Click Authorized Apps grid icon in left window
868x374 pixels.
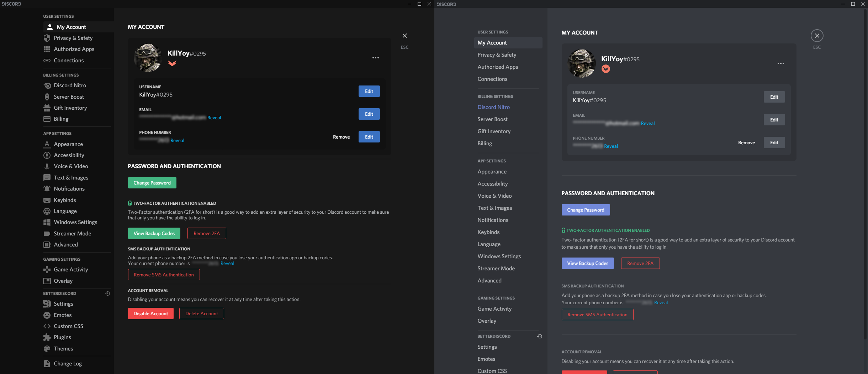(47, 49)
